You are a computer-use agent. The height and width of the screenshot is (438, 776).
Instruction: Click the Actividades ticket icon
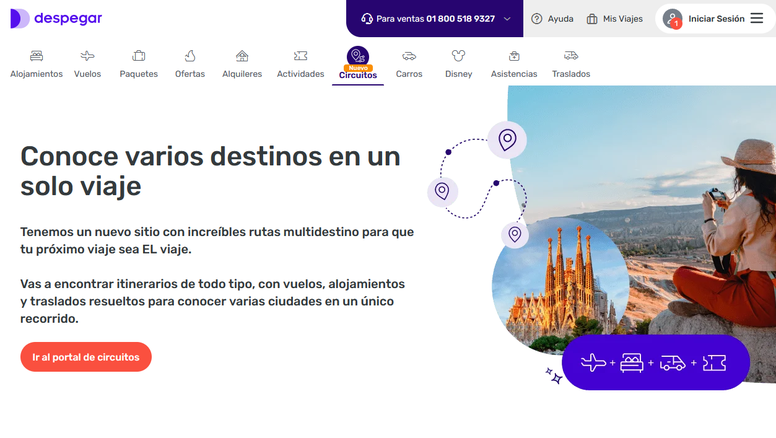point(300,55)
